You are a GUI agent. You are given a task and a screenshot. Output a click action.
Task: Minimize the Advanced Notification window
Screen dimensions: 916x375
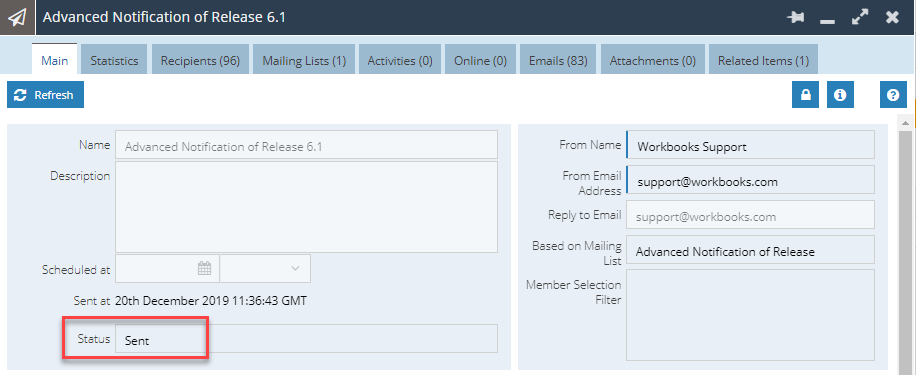(827, 20)
